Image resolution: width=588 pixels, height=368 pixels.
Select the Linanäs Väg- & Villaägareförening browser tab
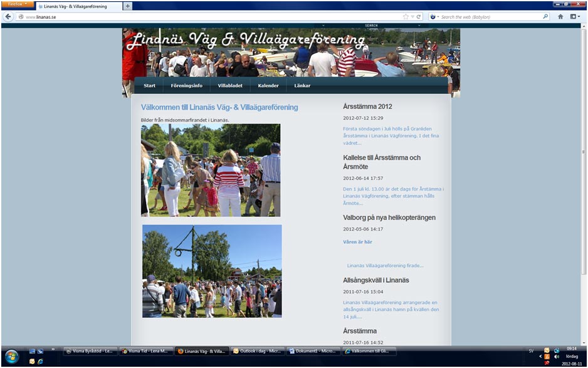tap(79, 6)
